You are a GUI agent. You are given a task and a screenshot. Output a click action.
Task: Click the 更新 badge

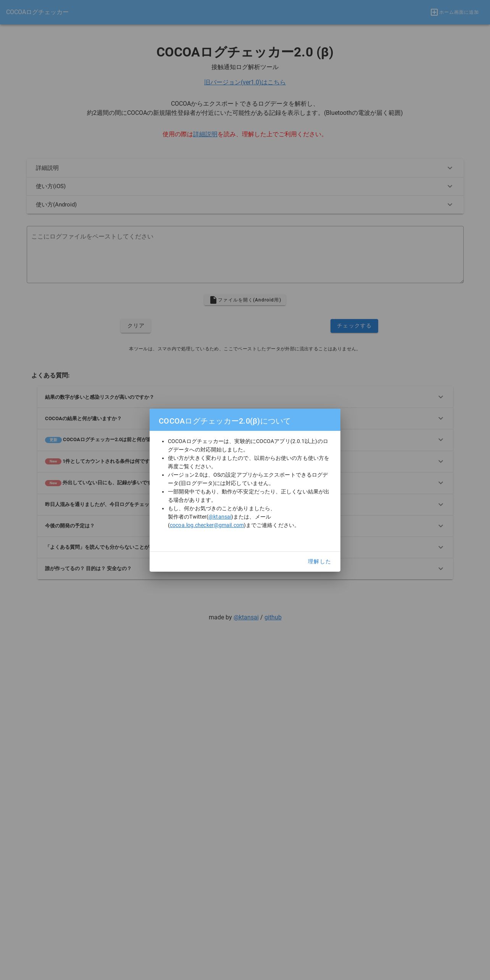coord(53,440)
